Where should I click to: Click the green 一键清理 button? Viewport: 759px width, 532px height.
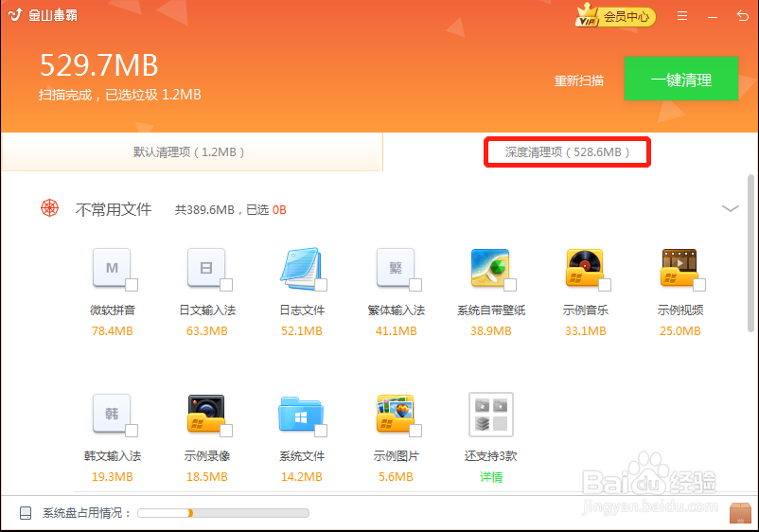tap(681, 79)
